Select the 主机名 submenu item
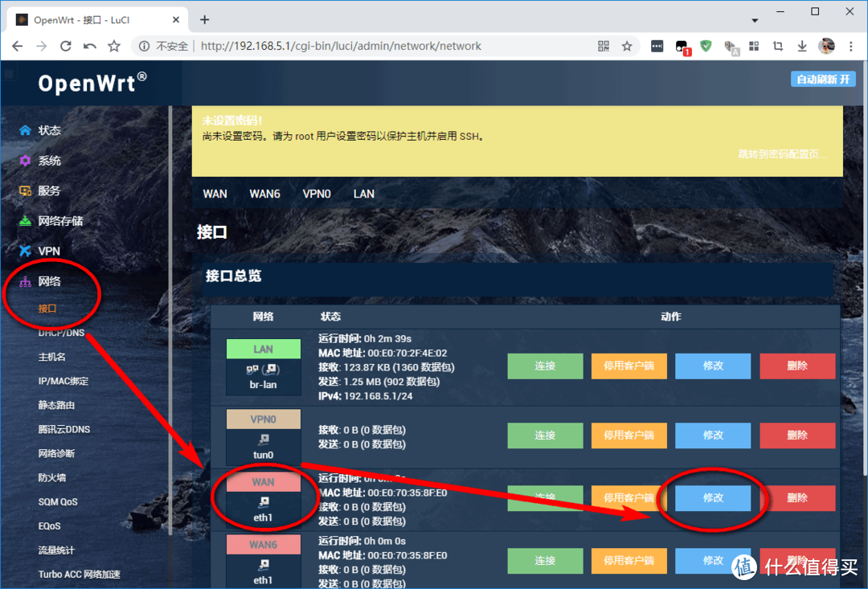 pyautogui.click(x=51, y=357)
